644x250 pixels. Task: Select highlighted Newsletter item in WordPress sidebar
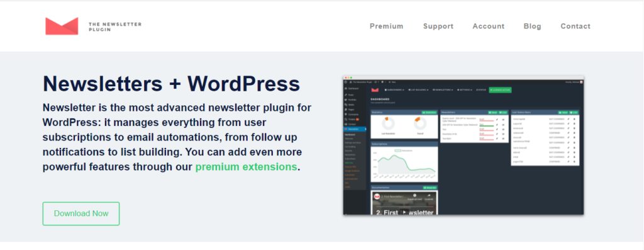pos(355,129)
